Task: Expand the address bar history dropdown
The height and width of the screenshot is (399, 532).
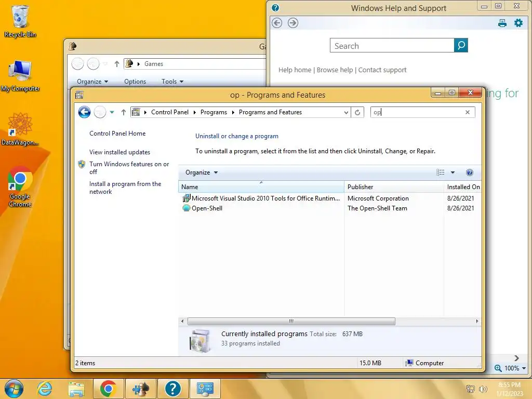Action: point(346,112)
